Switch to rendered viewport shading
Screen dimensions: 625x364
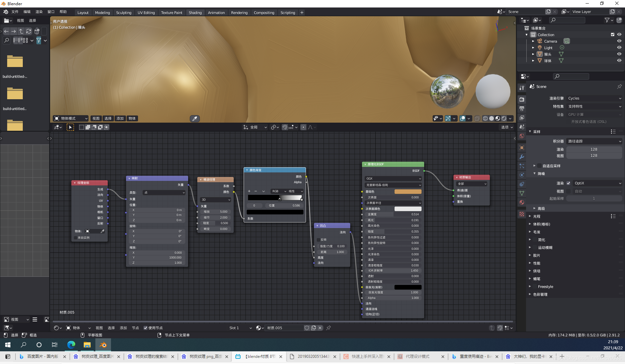click(504, 118)
